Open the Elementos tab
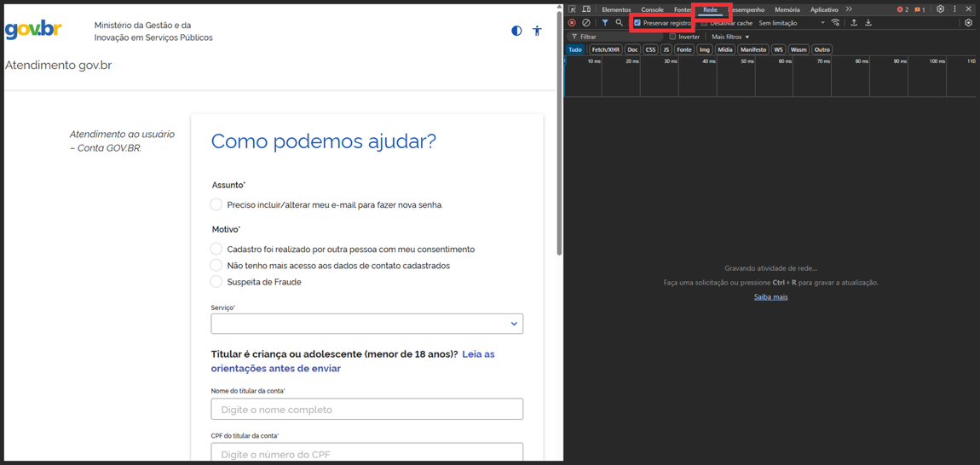 616,9
